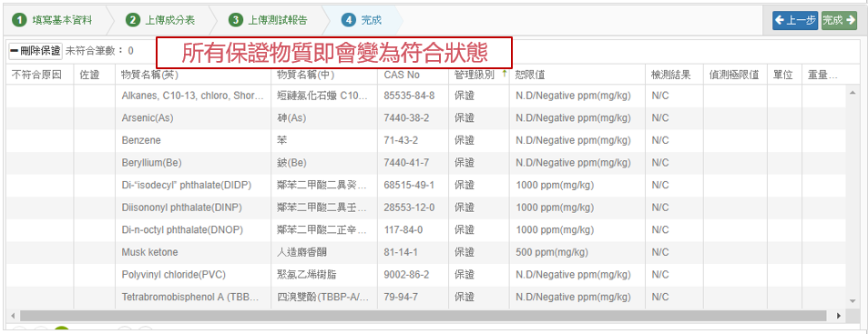868x334 pixels.
Task: Click the 閾限值 column header
Action: tap(577, 76)
